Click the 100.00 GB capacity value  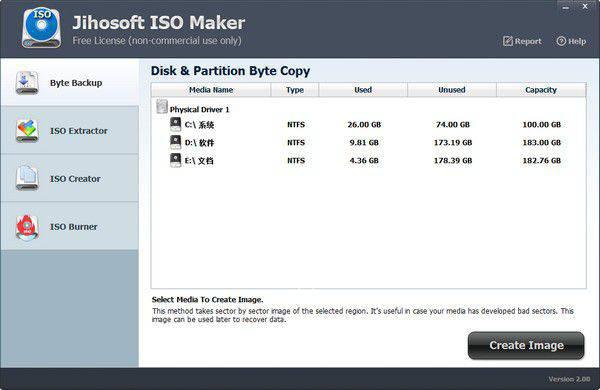coord(541,125)
